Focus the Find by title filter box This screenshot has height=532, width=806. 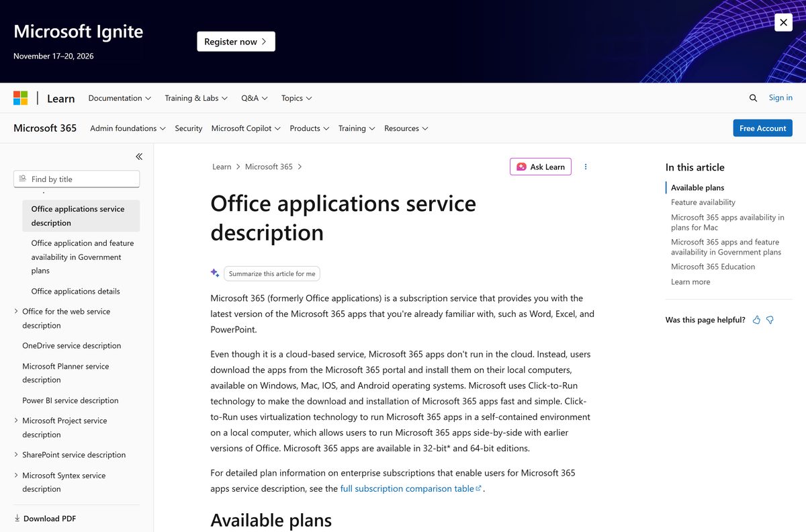(x=77, y=179)
